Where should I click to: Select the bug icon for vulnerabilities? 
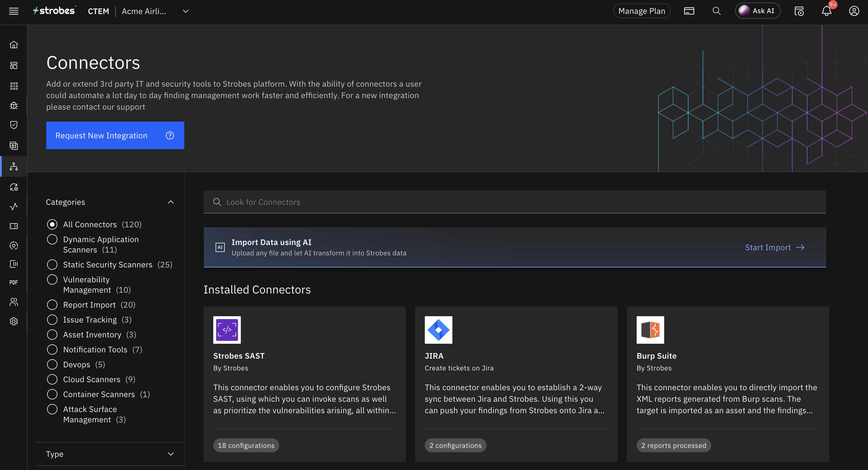pos(13,106)
